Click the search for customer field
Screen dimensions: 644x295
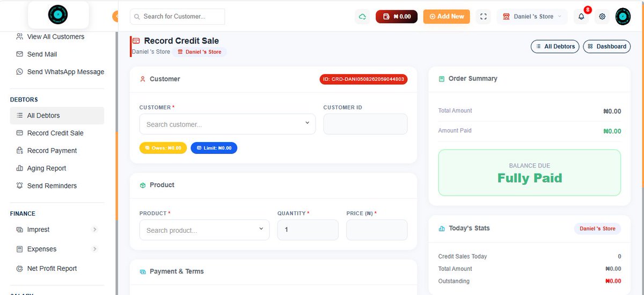click(x=177, y=17)
